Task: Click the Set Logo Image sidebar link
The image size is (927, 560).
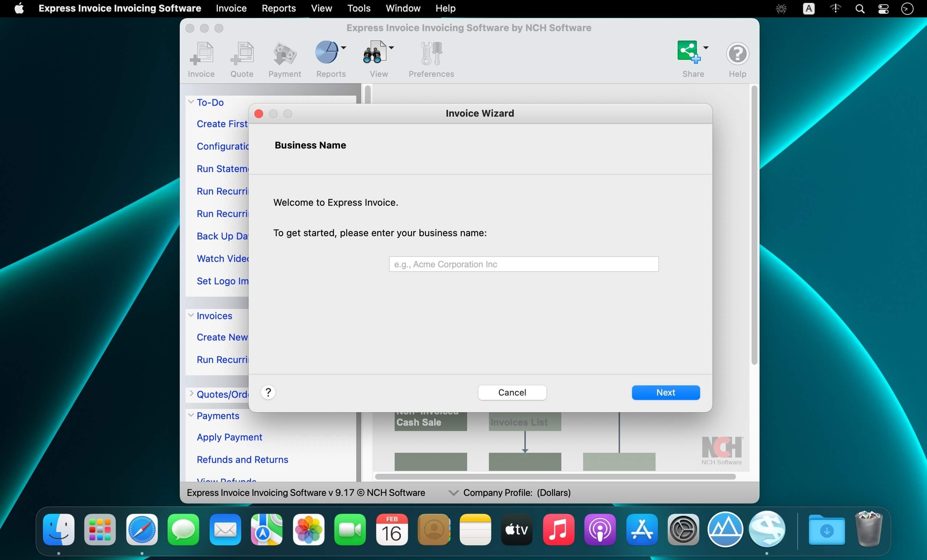Action: (x=223, y=281)
